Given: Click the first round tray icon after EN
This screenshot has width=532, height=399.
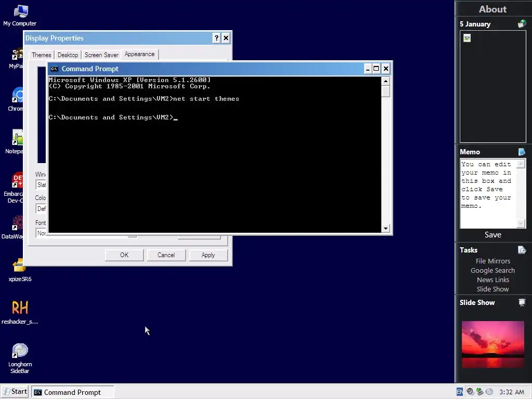Looking at the screenshot, I should click(x=470, y=392).
